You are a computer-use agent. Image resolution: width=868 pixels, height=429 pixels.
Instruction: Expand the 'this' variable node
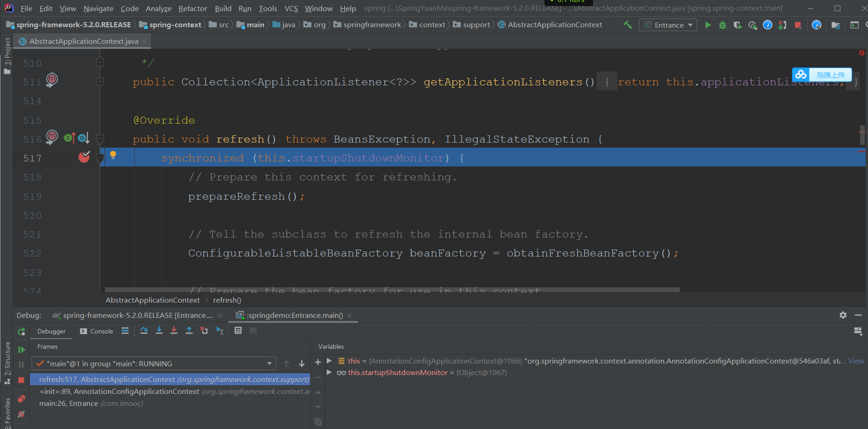tap(329, 361)
